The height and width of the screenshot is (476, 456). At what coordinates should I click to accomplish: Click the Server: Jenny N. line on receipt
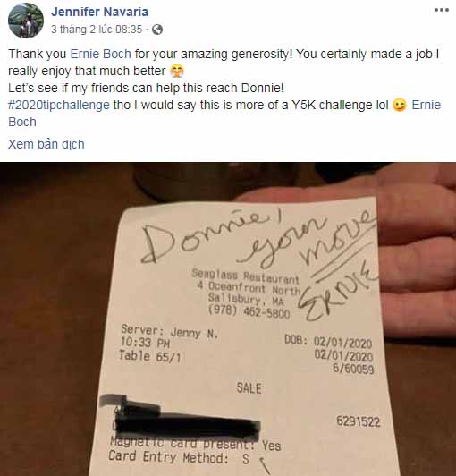[170, 331]
